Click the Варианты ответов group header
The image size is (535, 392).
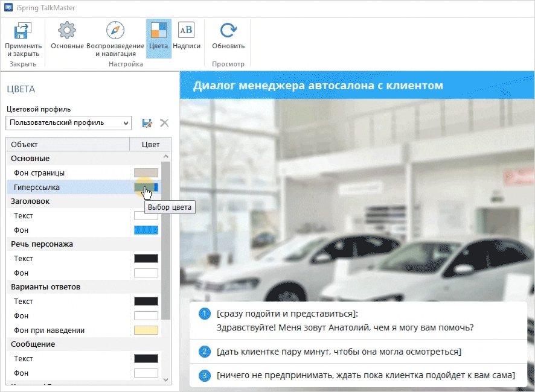click(x=83, y=287)
